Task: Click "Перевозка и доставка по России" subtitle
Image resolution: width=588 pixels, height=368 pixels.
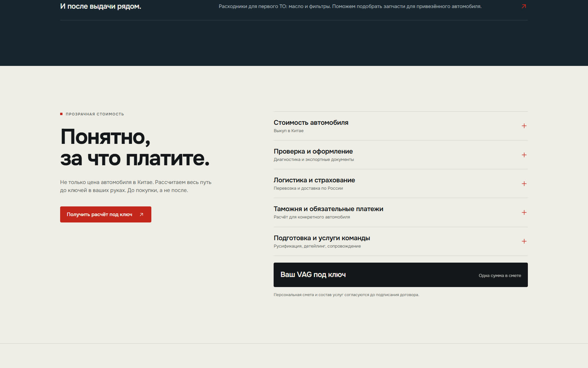Action: pyautogui.click(x=308, y=188)
